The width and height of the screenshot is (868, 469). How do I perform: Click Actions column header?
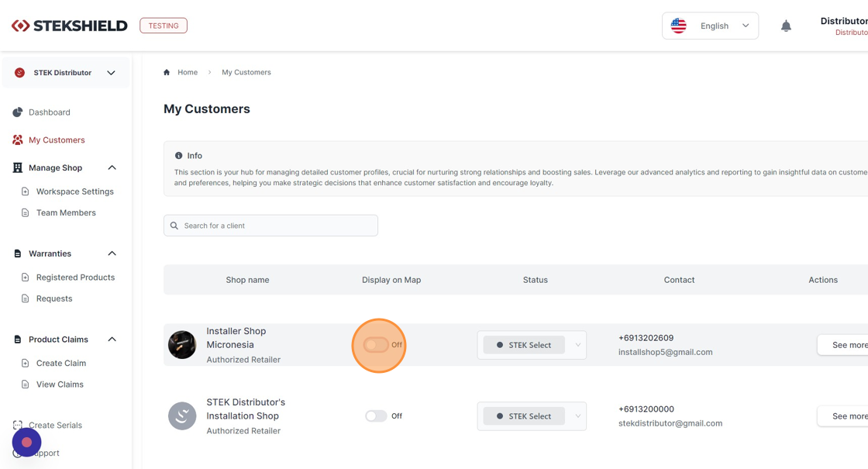coord(823,280)
